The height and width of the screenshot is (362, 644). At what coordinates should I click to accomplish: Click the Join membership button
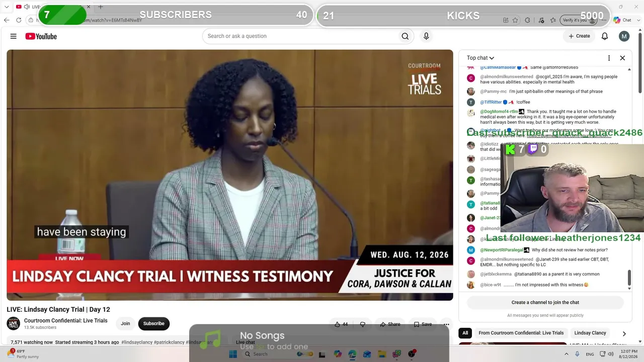pyautogui.click(x=125, y=324)
